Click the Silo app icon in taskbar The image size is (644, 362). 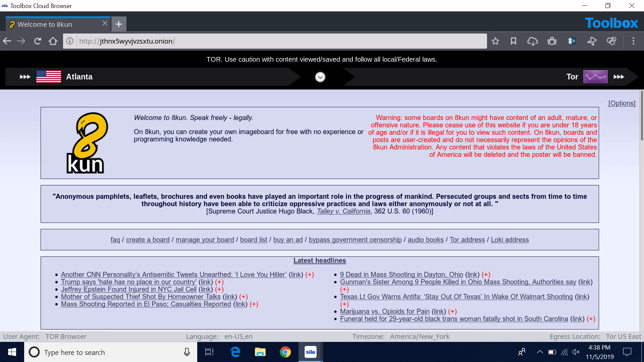311,352
